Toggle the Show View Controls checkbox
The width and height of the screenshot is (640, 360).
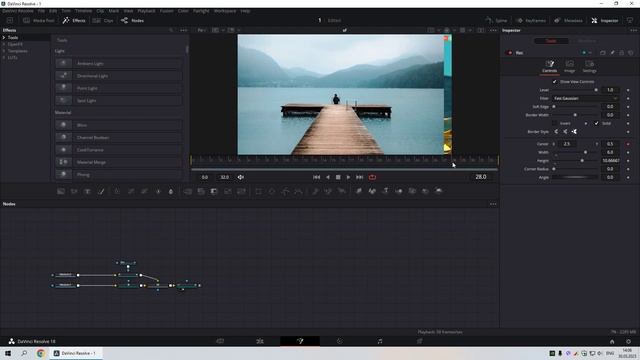point(554,82)
